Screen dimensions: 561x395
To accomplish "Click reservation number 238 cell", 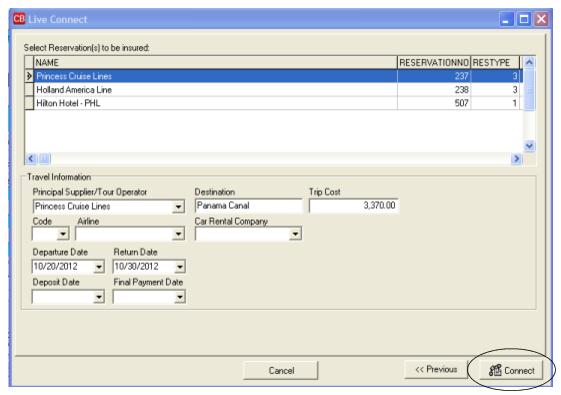I will point(434,89).
